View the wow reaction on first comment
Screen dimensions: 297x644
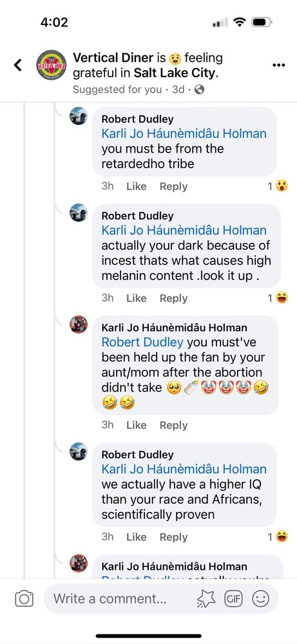click(282, 186)
